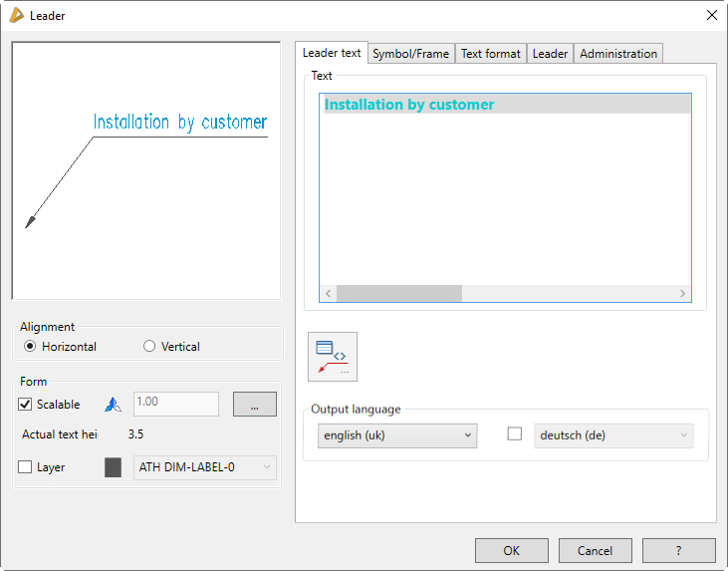Click the blue scale icon beside Scalable
Screen dimensions: 728x571
(113, 405)
